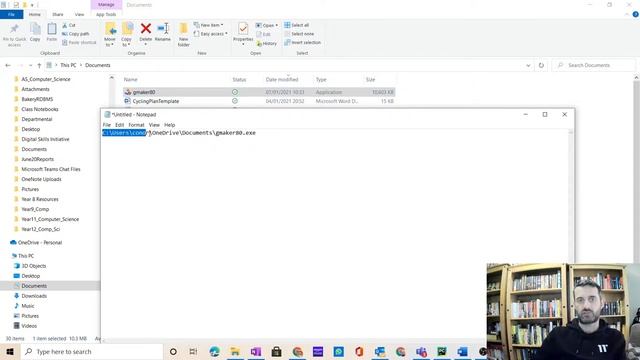Select the CyclingPlanTemplate file
The width and height of the screenshot is (640, 360).
tap(156, 101)
